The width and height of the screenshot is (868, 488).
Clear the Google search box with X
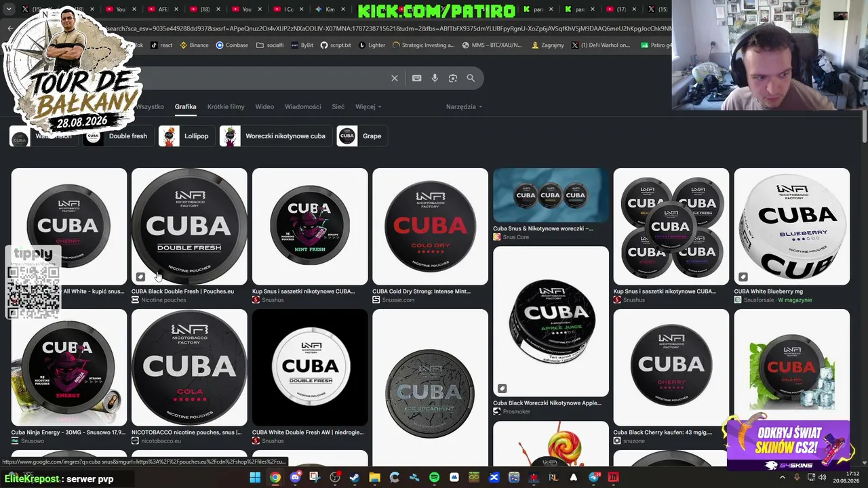coord(395,78)
